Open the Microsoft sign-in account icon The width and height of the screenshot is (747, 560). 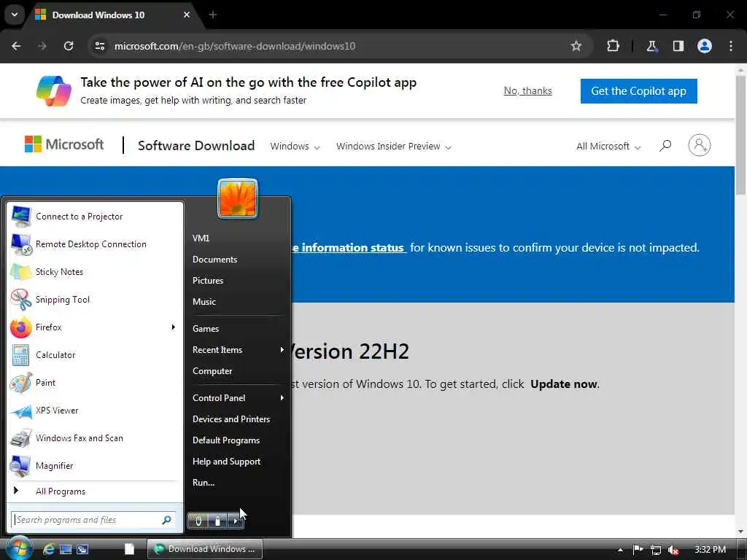[700, 145]
